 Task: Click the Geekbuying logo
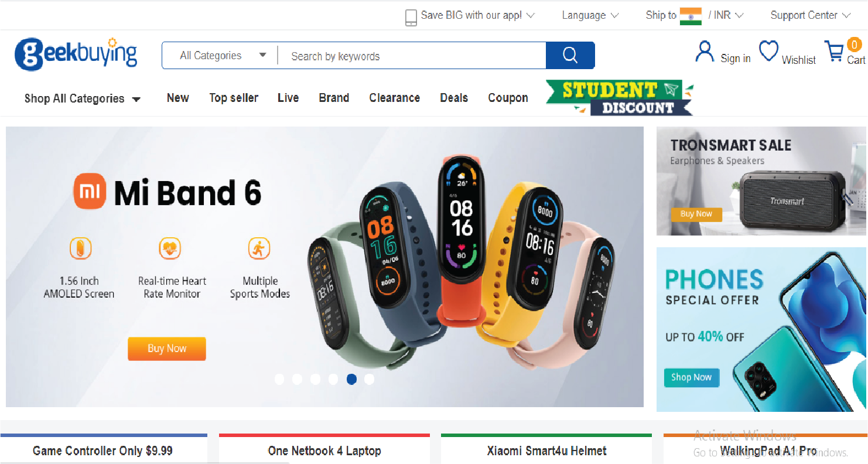tap(76, 54)
